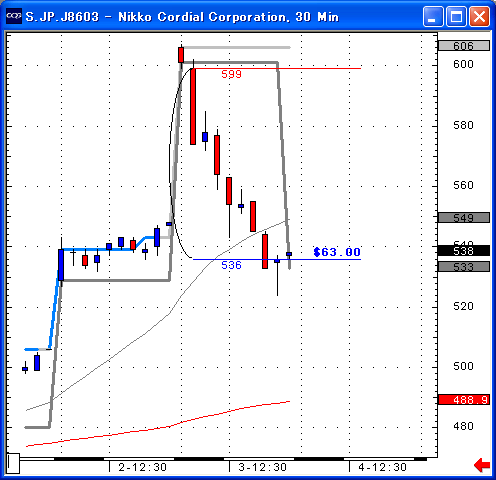Click the CQG icon in the title bar
Screen dimensions: 496x480
click(x=14, y=16)
